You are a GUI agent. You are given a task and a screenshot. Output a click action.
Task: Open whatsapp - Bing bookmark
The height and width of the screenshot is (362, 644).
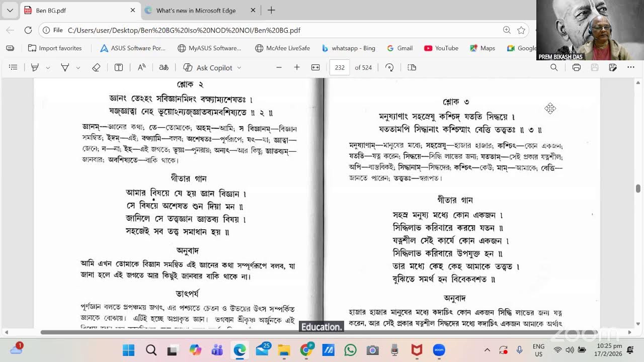pyautogui.click(x=348, y=48)
